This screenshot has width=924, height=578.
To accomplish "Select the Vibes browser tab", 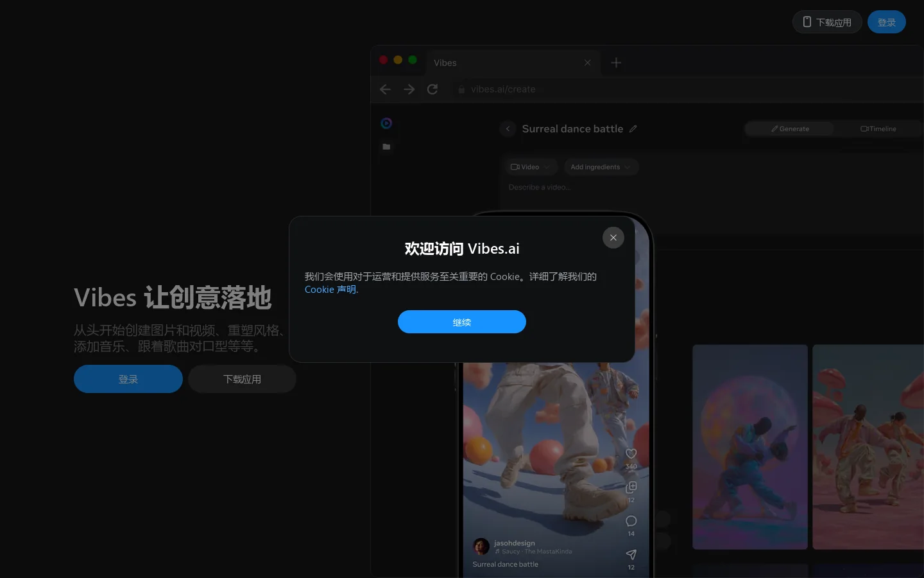I will [x=513, y=62].
